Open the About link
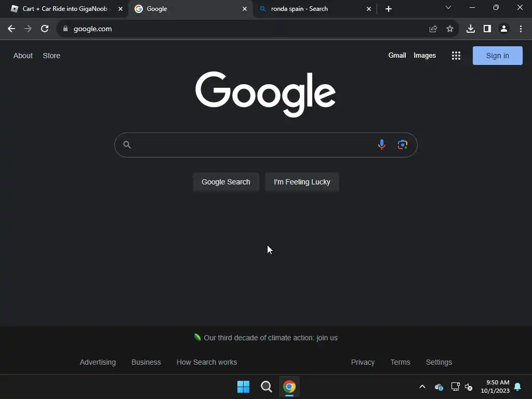This screenshot has width=532, height=399. pyautogui.click(x=23, y=56)
